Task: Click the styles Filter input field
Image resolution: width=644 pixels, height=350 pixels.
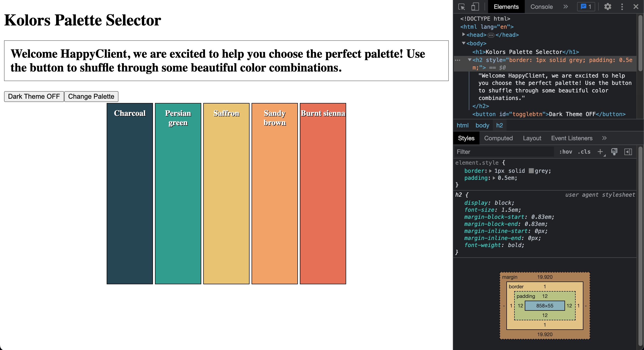Action: (503, 152)
